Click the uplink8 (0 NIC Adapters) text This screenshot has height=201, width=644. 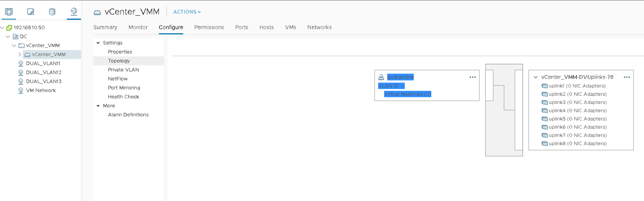pos(577,143)
